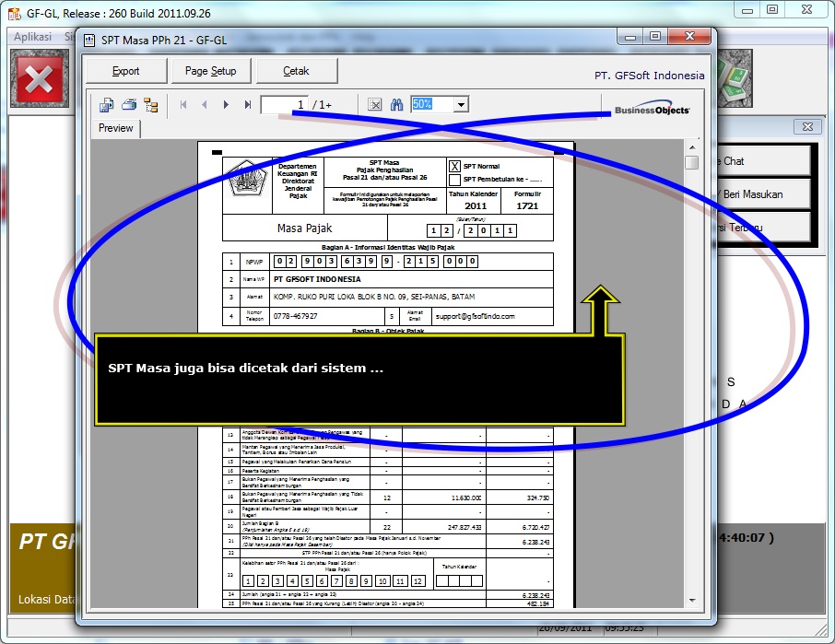This screenshot has height=644, width=835.
Task: Click the Export button
Action: tap(126, 71)
